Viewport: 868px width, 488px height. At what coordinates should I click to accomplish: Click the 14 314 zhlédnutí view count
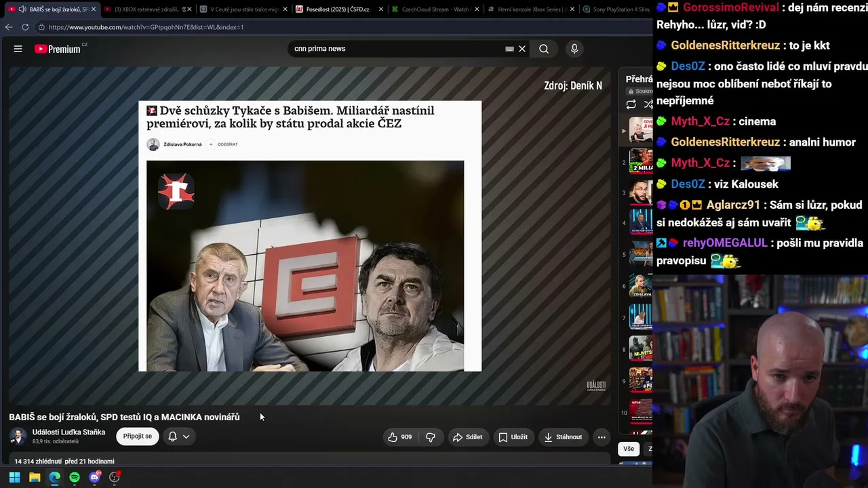(37, 462)
